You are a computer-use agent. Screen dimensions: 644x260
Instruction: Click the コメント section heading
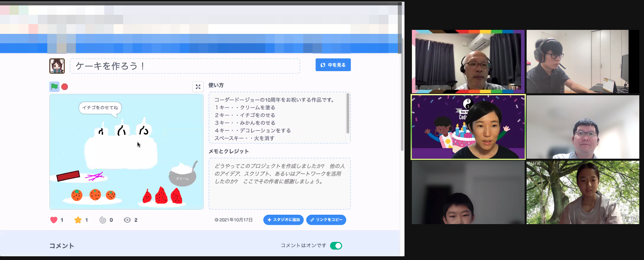coord(62,246)
